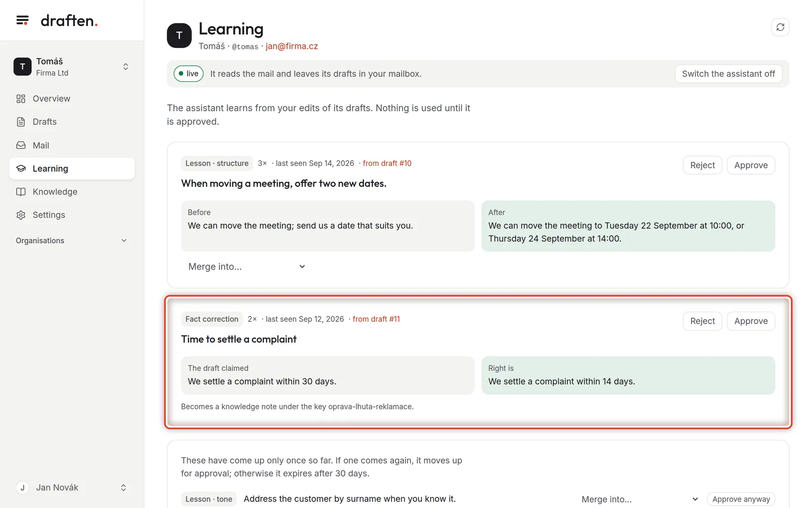This screenshot has height=508, width=812.
Task: Click the live status badge
Action: (x=188, y=74)
